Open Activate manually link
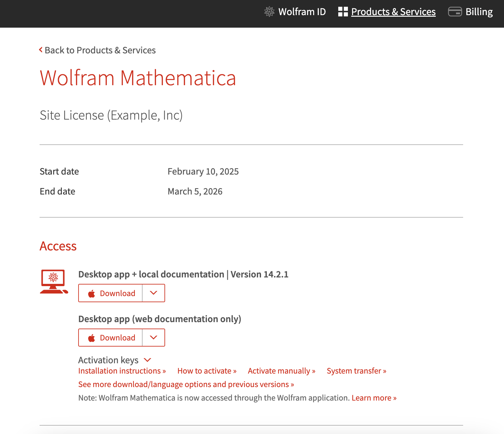504x434 pixels. [282, 371]
